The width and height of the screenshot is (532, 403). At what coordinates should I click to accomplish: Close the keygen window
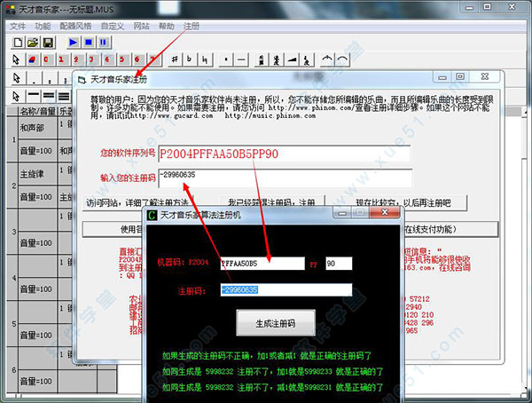coord(385,212)
